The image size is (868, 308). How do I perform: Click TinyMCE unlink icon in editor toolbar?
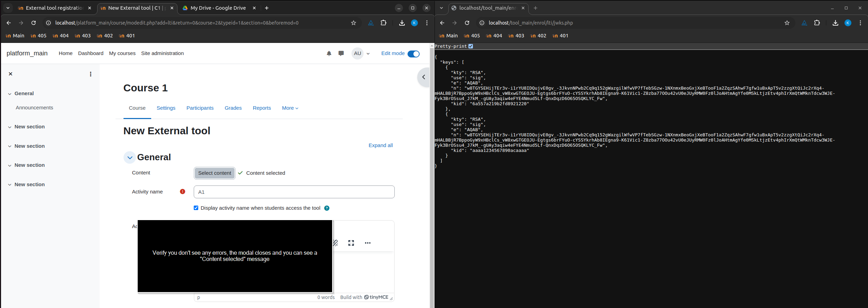pyautogui.click(x=335, y=243)
